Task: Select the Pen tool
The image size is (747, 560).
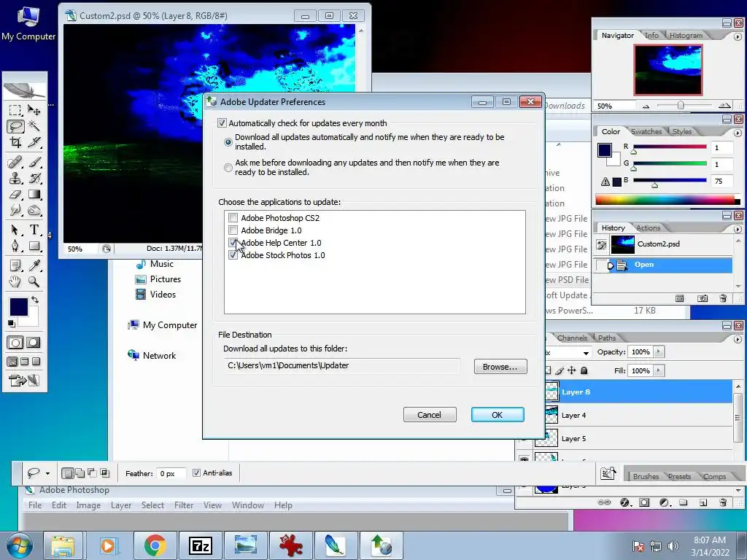Action: [x=15, y=246]
